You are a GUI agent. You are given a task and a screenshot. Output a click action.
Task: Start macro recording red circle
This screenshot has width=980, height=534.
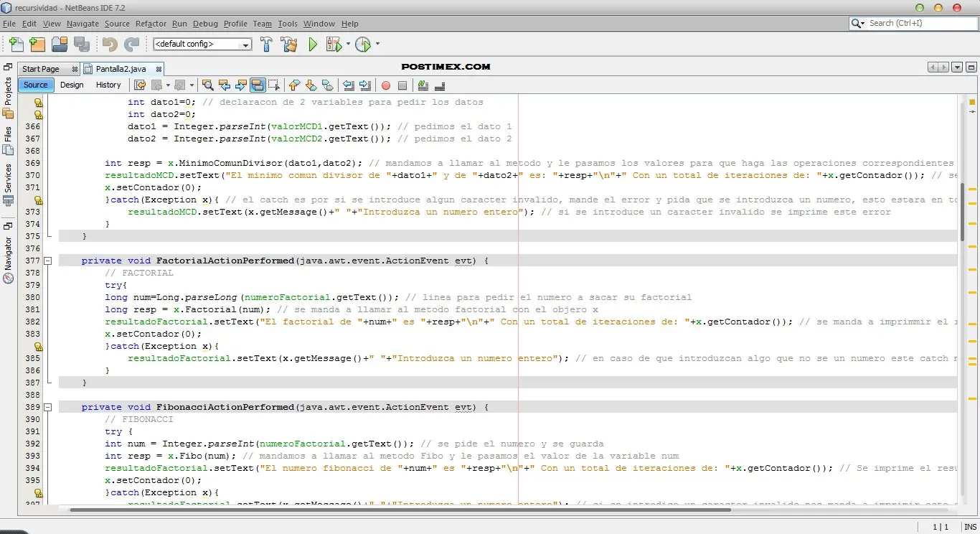click(x=386, y=85)
